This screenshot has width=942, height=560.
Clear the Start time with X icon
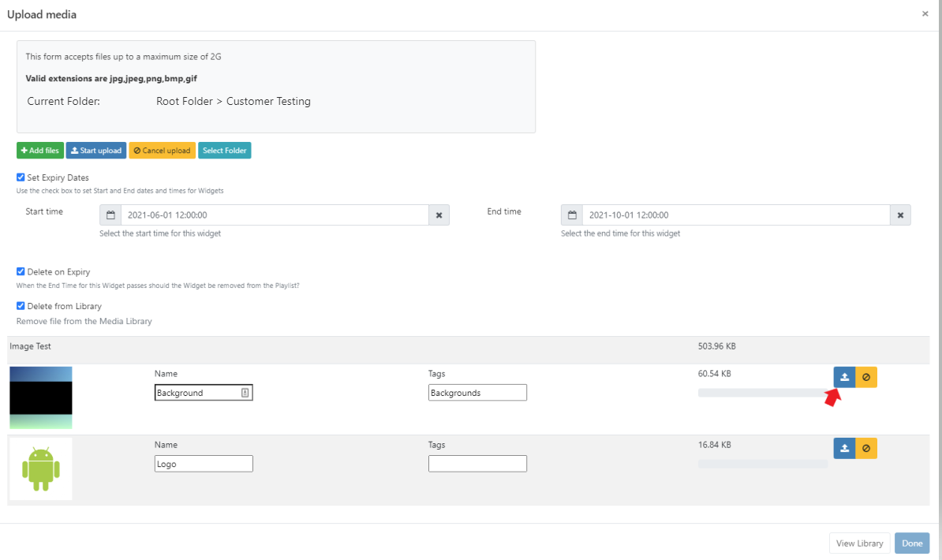[439, 215]
